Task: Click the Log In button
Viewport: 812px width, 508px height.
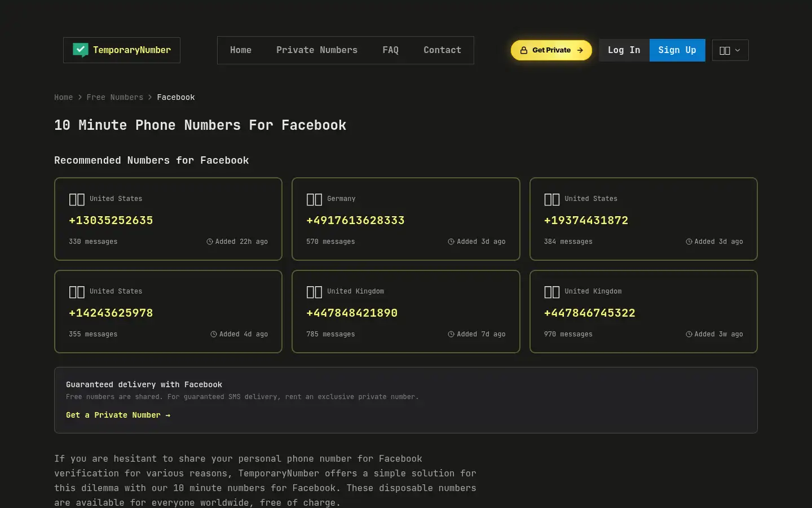Action: 624,50
